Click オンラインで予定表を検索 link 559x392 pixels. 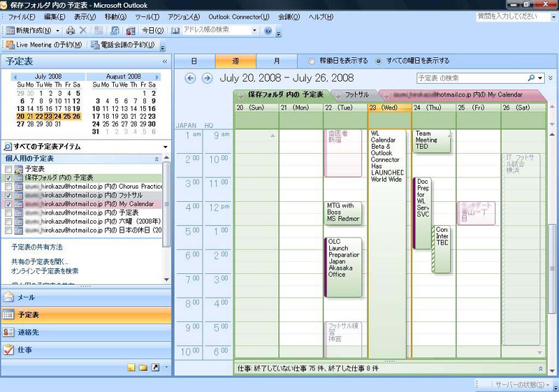(45, 271)
